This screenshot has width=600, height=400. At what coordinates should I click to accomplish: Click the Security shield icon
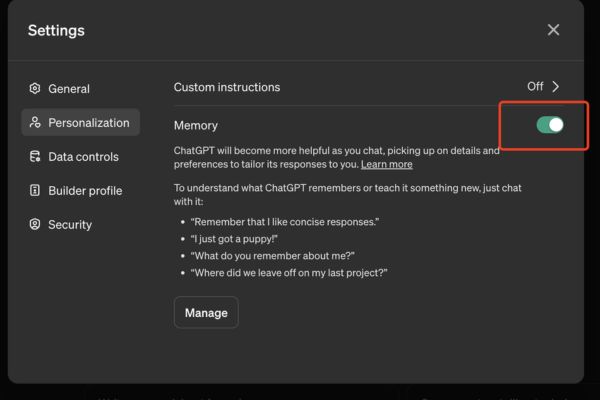pos(35,225)
